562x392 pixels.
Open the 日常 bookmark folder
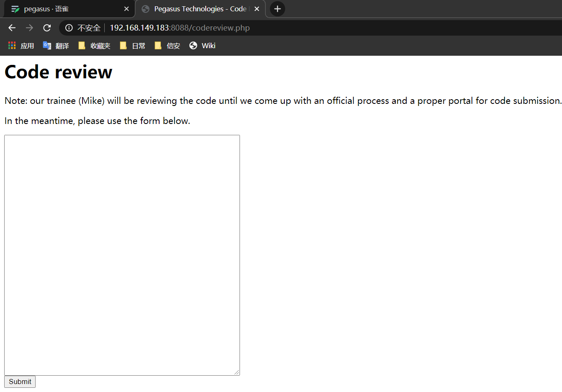(x=132, y=46)
